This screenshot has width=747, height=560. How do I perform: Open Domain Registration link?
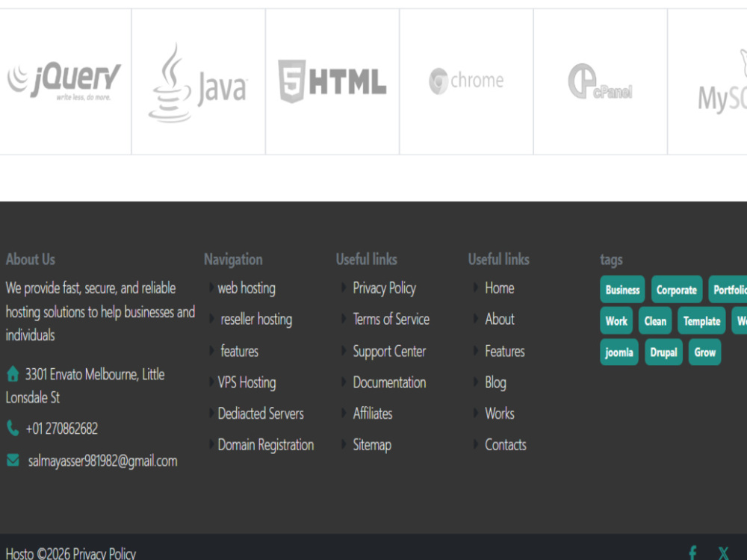[x=266, y=445]
